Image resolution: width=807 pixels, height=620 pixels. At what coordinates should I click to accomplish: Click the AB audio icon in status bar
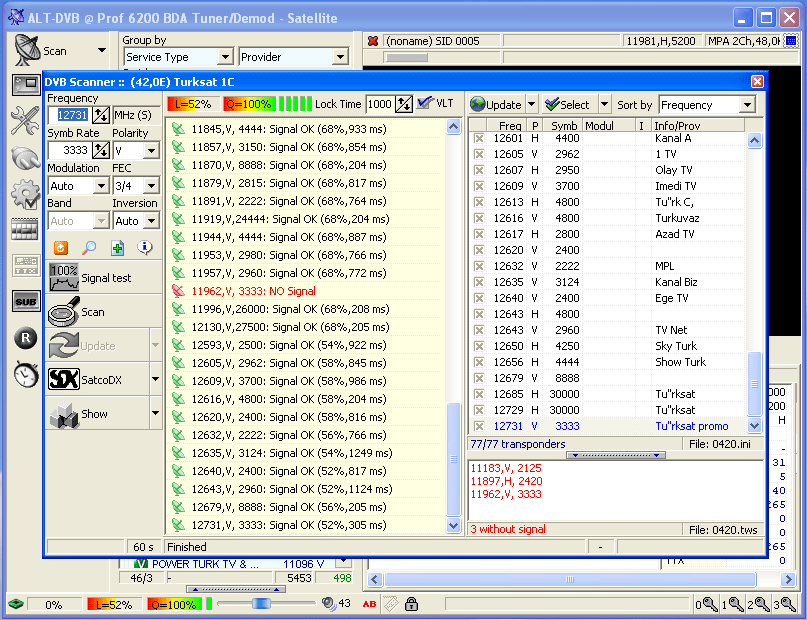click(x=369, y=604)
